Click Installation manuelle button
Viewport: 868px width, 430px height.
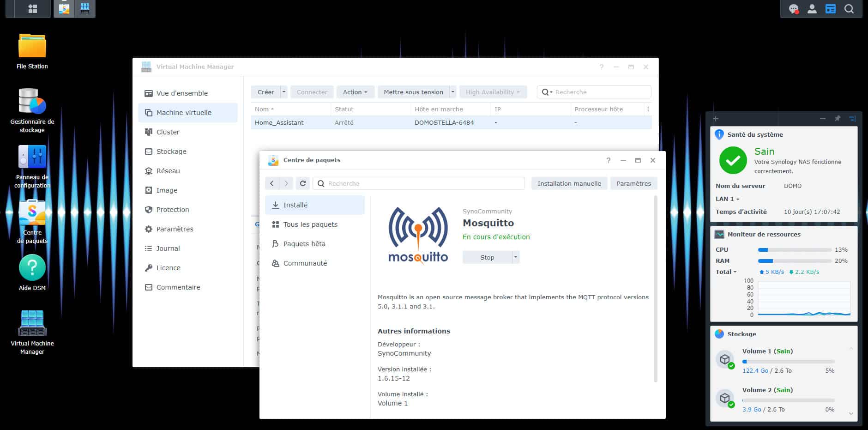pyautogui.click(x=569, y=183)
